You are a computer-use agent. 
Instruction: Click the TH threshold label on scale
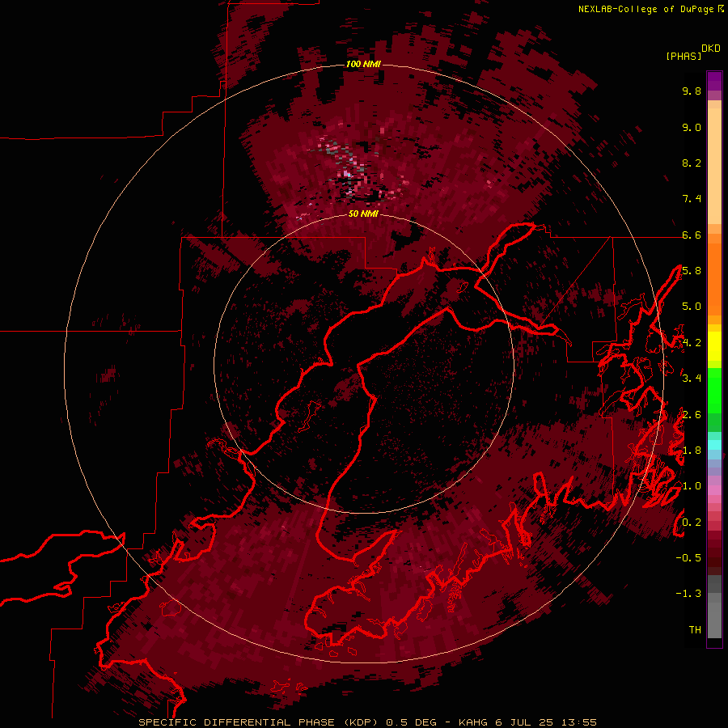pos(695,630)
